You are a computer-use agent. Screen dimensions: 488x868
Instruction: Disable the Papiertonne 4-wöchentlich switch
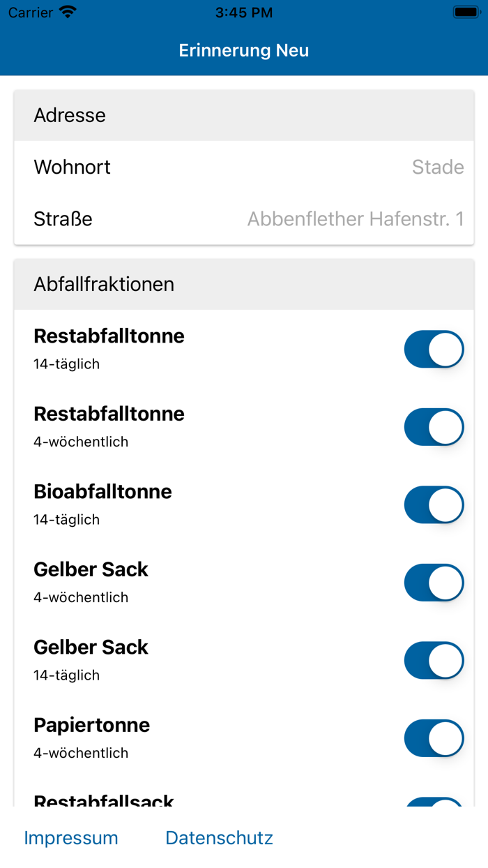pyautogui.click(x=434, y=738)
